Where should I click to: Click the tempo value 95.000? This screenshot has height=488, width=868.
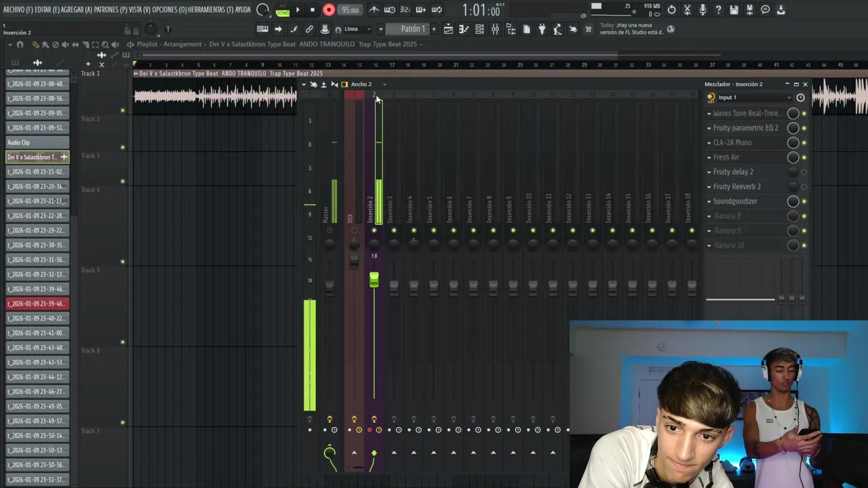[351, 10]
